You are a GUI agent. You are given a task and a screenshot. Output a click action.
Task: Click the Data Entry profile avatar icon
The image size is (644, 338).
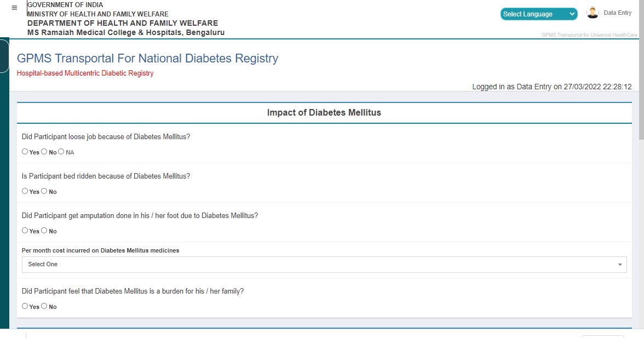(592, 12)
